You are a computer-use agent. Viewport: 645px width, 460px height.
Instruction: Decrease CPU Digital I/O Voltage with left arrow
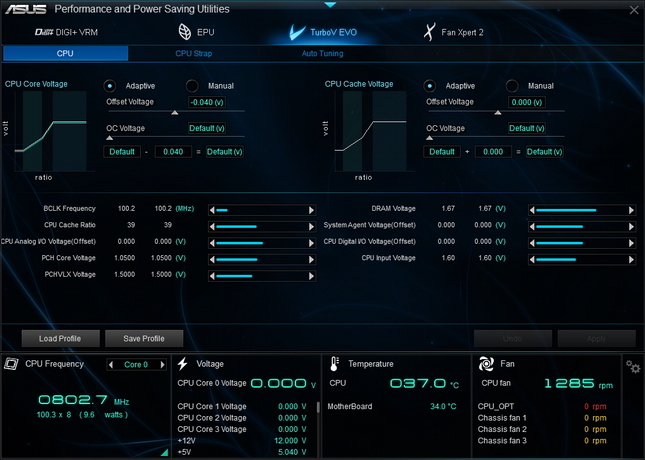pyautogui.click(x=532, y=243)
